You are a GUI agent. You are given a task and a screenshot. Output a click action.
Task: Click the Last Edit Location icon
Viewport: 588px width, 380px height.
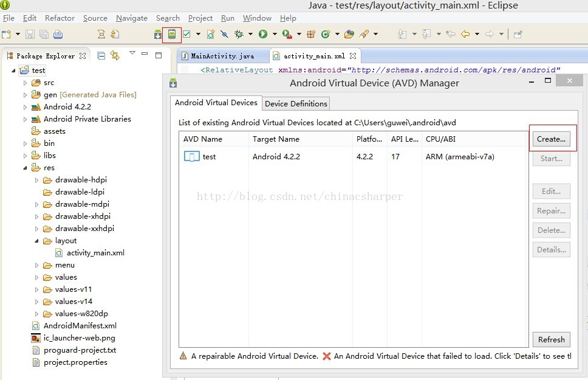(x=450, y=34)
